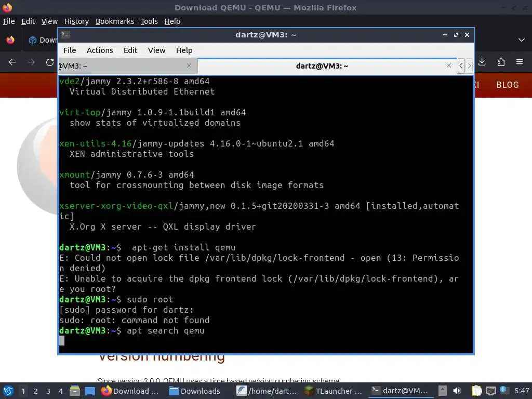Close the first terminal tab
The height and width of the screenshot is (399, 532).
[x=189, y=65]
